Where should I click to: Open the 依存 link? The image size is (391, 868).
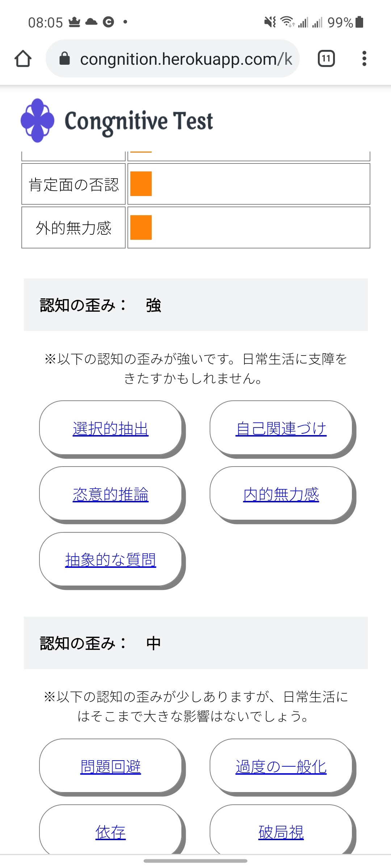[110, 832]
